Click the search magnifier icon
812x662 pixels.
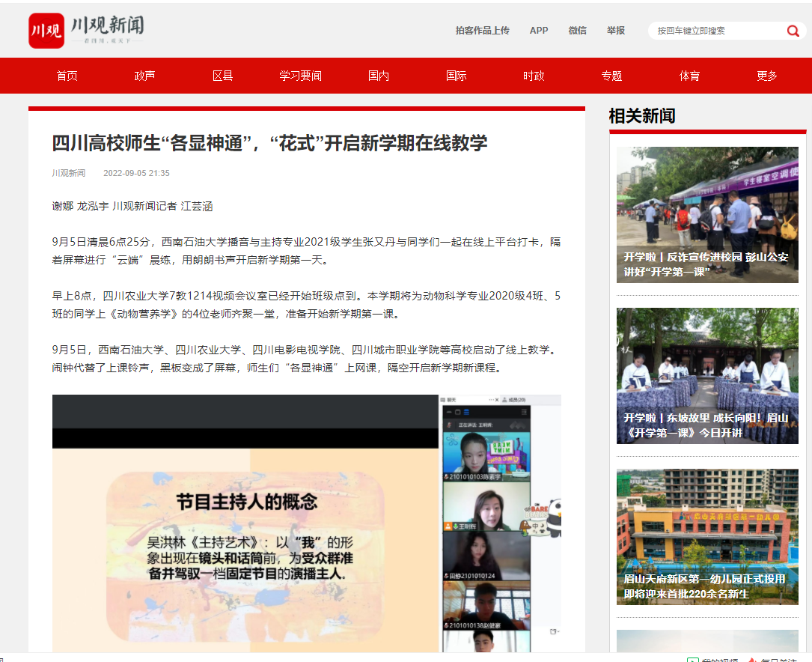[793, 31]
